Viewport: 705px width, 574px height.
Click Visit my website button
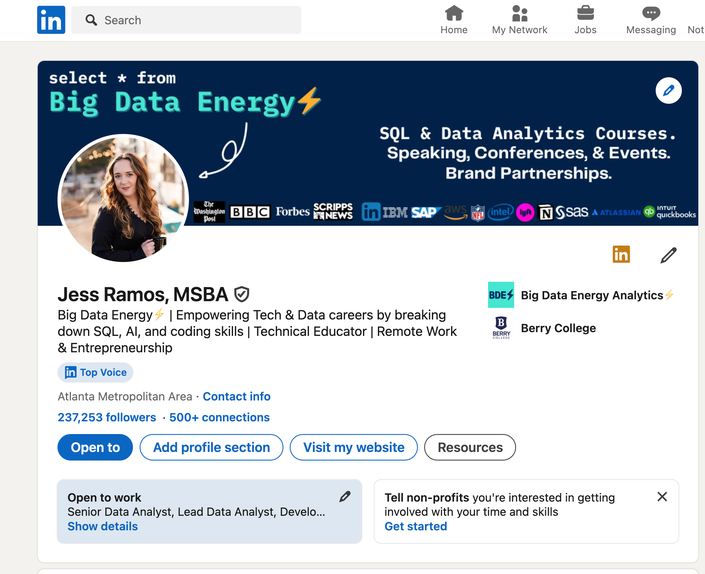(354, 447)
